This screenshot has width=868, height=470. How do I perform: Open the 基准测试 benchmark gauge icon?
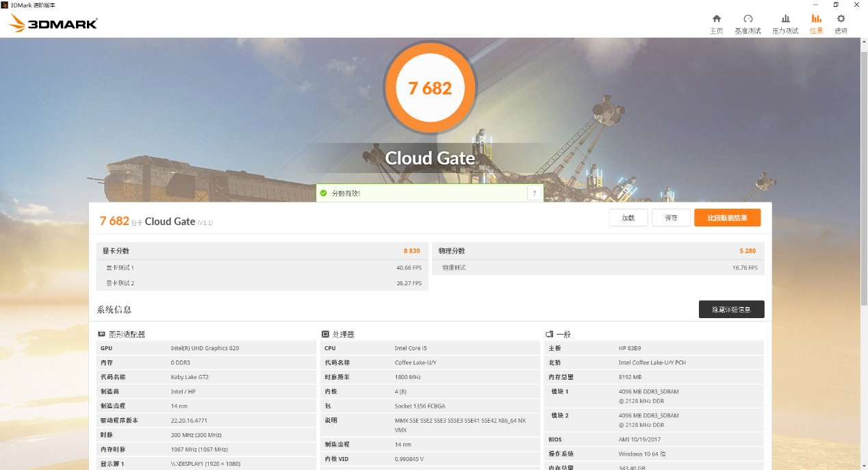[x=748, y=19]
